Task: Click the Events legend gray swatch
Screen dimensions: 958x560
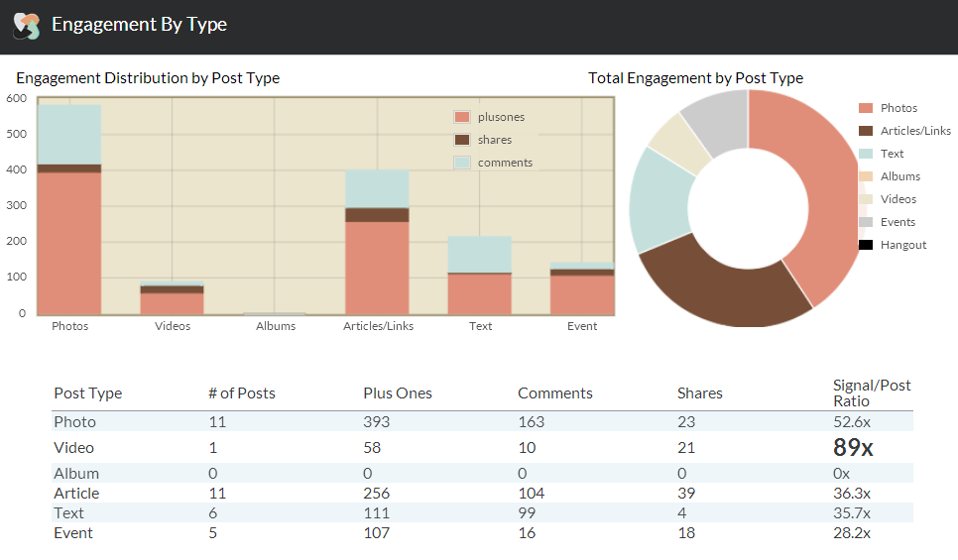Action: [866, 222]
